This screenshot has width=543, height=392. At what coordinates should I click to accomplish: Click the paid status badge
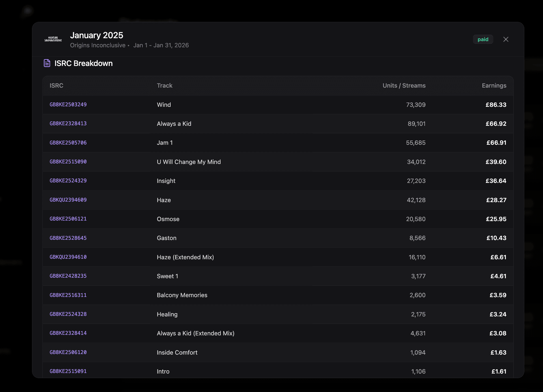(x=483, y=39)
